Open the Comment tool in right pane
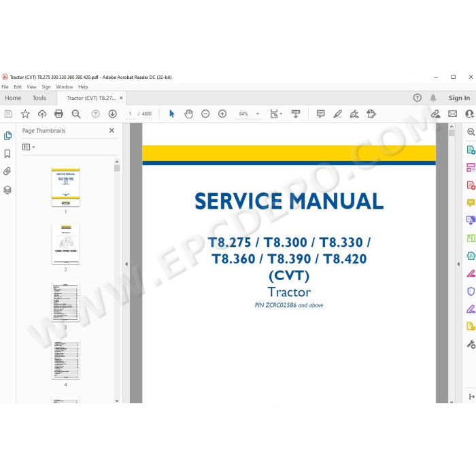The width and height of the screenshot is (476, 476). click(471, 203)
